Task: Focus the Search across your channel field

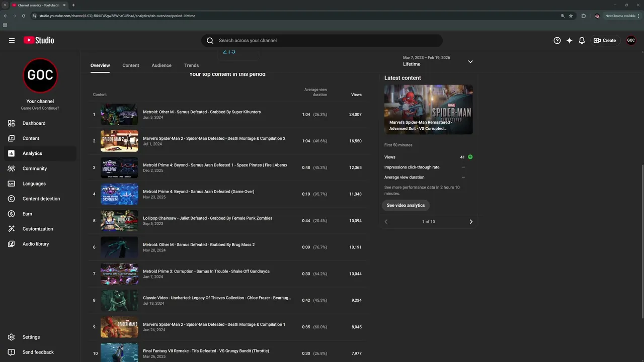Action: 322,40
